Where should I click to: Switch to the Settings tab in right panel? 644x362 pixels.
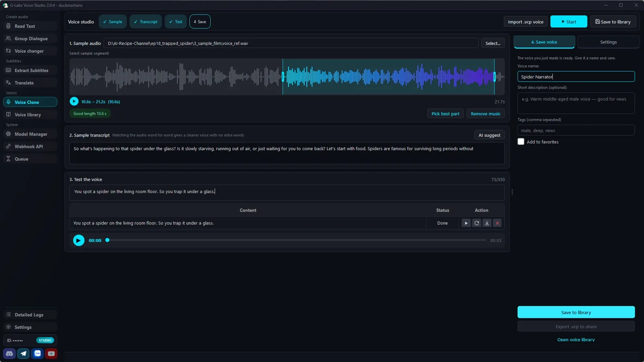tap(608, 42)
